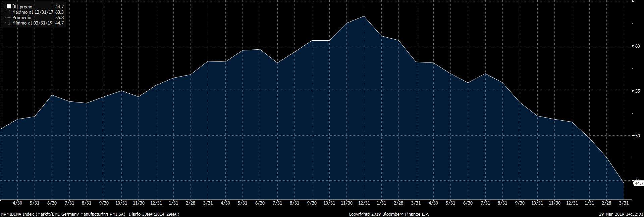
Task: Click the 55 label on price axis
Action: coord(637,91)
